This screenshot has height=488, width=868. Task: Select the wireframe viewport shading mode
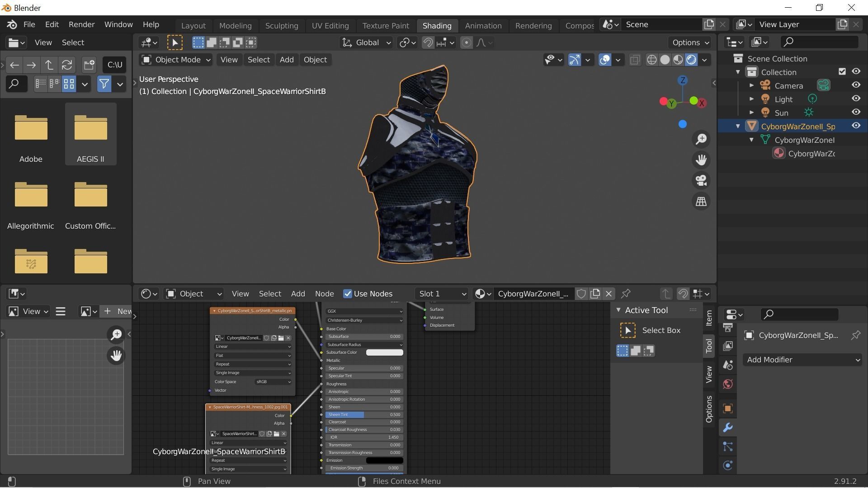click(x=651, y=60)
